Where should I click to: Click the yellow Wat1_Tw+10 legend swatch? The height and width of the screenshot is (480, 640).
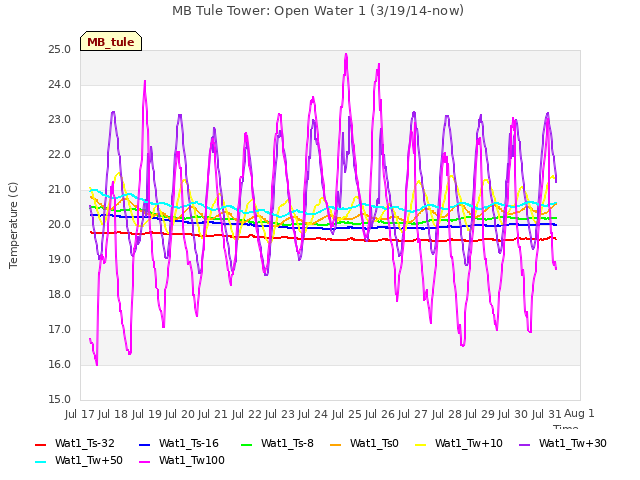420,444
